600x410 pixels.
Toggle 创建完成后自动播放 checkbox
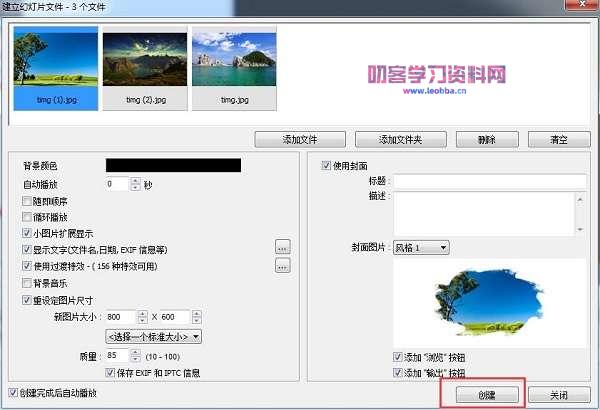[13, 392]
